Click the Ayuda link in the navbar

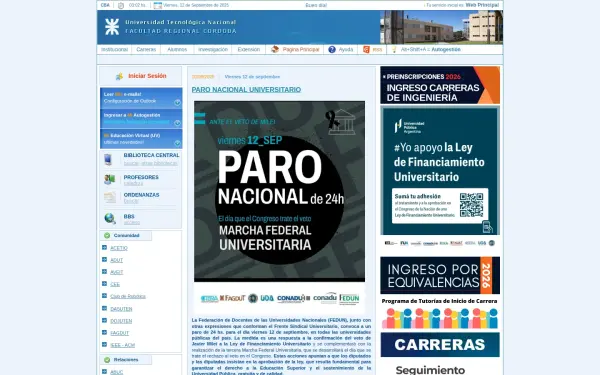346,49
